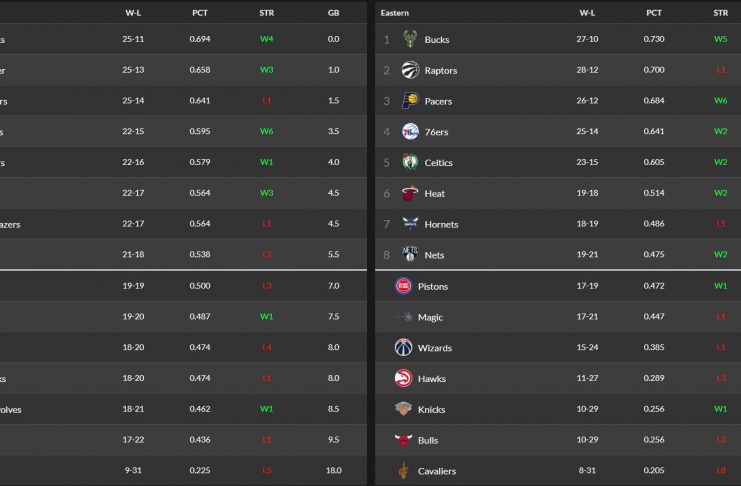Click the Pistons team logo
Viewport: 741px width, 486px height.
(x=403, y=286)
